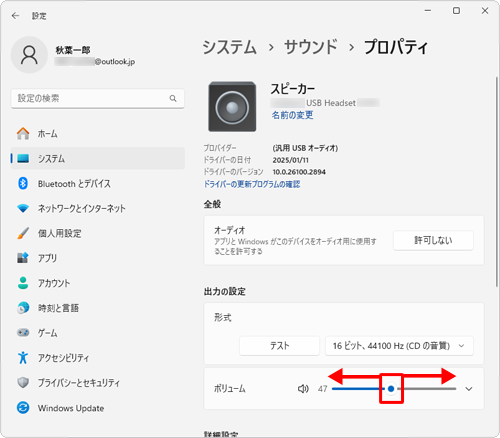Click システム in the breadcrumb
Image resolution: width=500 pixels, height=438 pixels.
pos(230,47)
